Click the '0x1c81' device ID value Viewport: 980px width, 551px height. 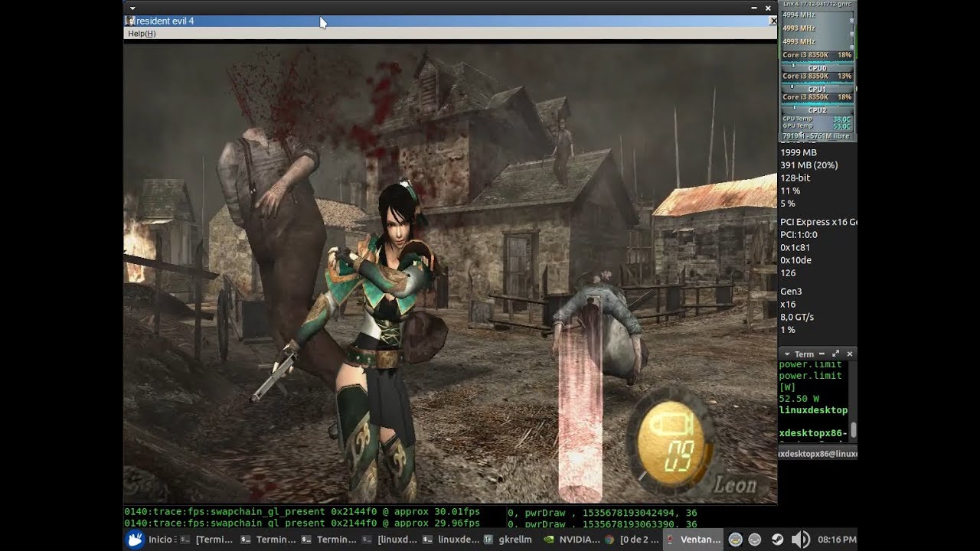(x=795, y=247)
